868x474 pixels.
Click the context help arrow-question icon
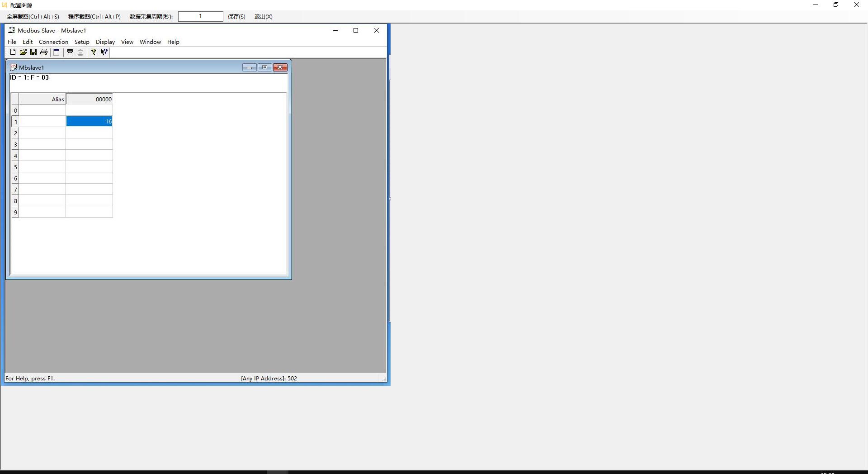click(x=104, y=52)
